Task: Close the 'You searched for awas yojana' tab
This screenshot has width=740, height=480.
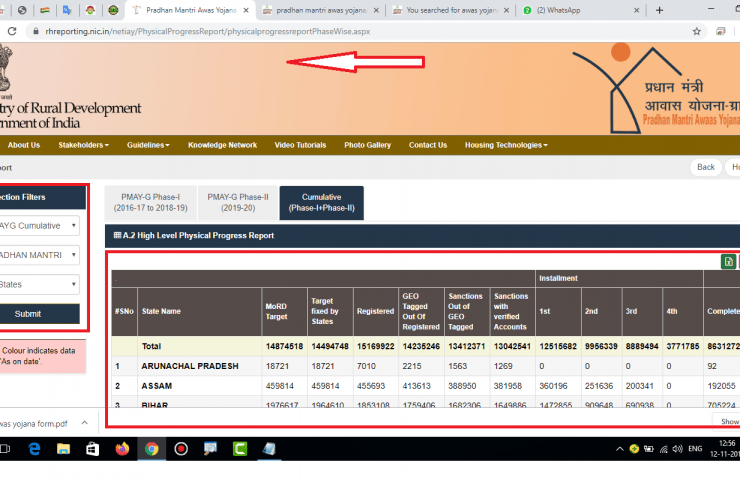Action: pos(506,10)
